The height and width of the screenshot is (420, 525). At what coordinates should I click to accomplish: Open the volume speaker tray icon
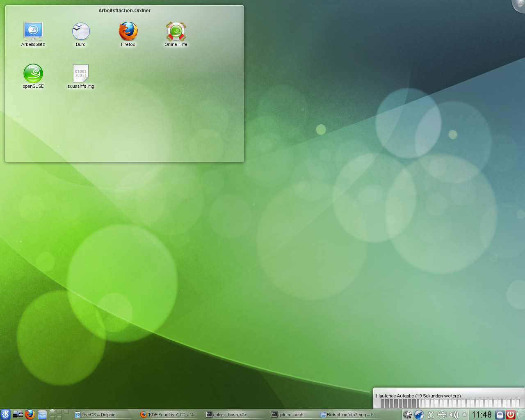pos(453,415)
